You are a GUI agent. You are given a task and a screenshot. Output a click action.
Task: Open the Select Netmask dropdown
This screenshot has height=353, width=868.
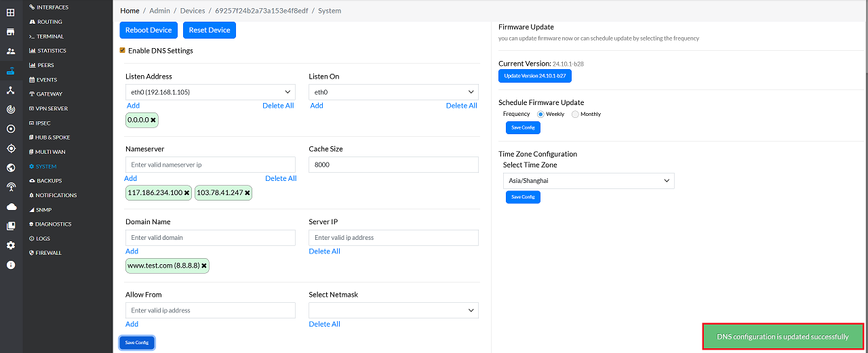(x=393, y=310)
